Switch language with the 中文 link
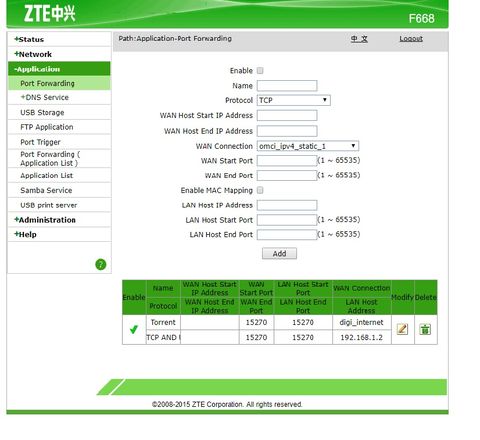This screenshot has width=480, height=440. click(x=359, y=39)
